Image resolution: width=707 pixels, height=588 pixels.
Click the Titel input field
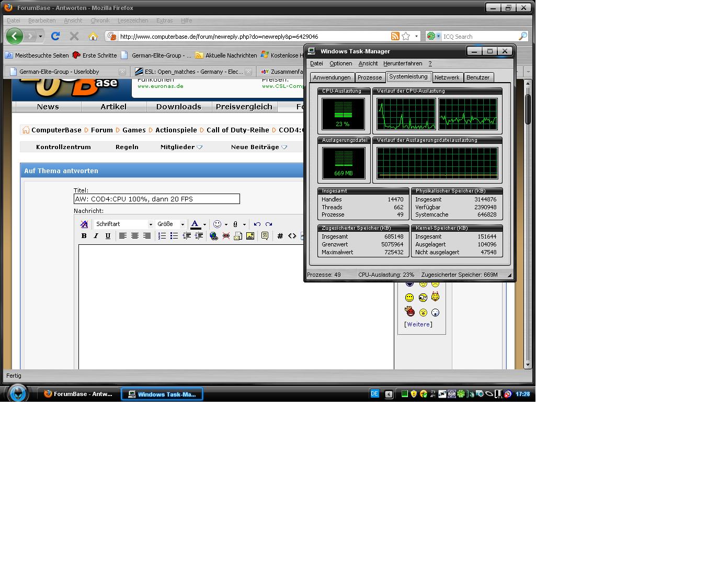coord(157,199)
